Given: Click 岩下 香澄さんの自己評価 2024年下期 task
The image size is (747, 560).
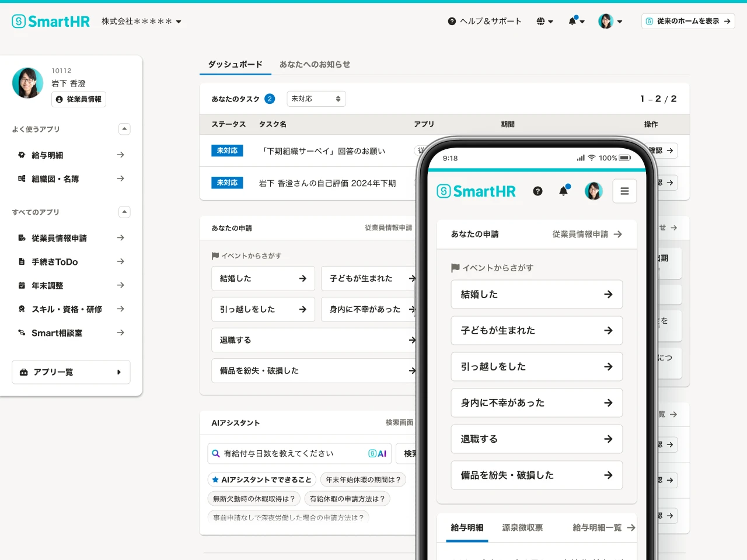Looking at the screenshot, I should (327, 183).
